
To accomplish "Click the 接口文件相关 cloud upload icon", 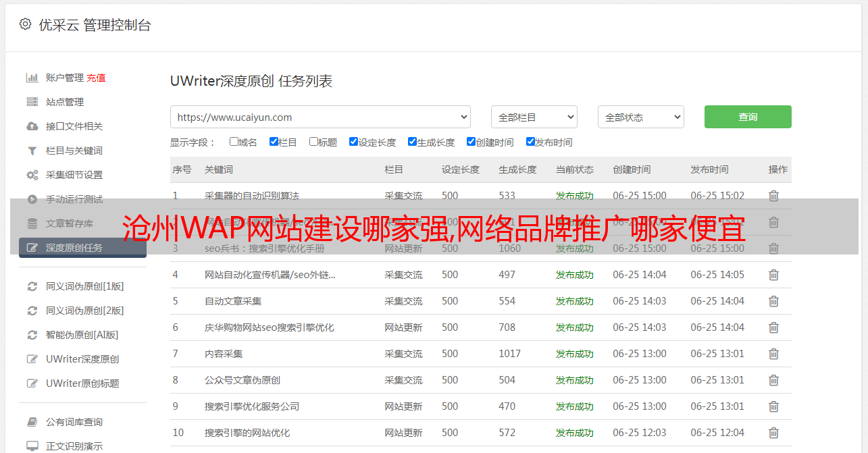I will [32, 126].
